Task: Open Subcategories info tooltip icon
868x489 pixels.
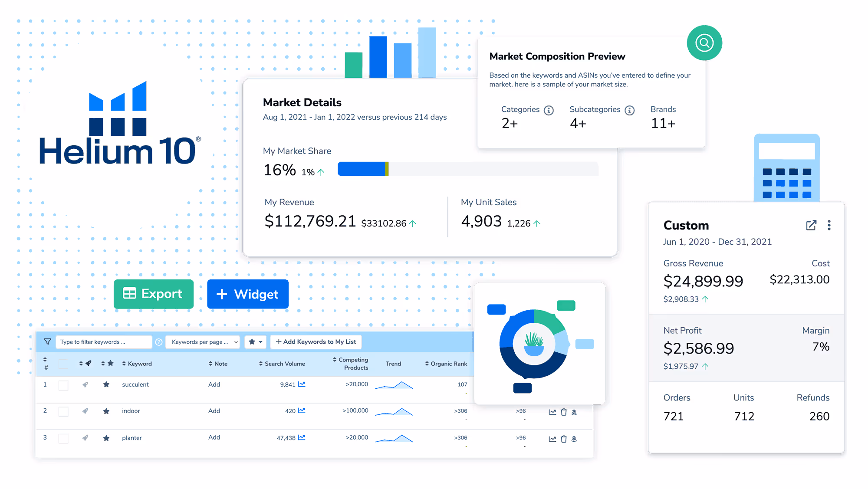Action: tap(630, 110)
